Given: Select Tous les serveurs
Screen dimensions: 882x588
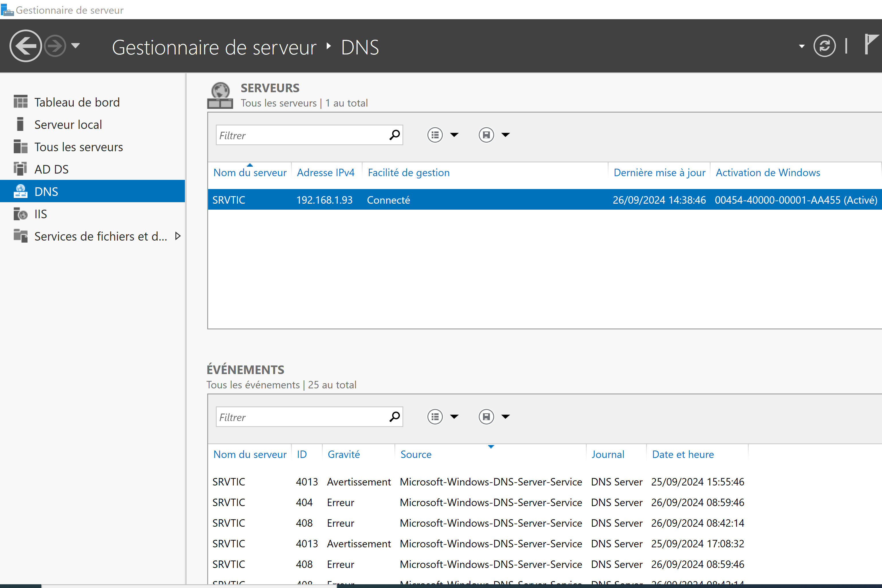Looking at the screenshot, I should pos(79,147).
